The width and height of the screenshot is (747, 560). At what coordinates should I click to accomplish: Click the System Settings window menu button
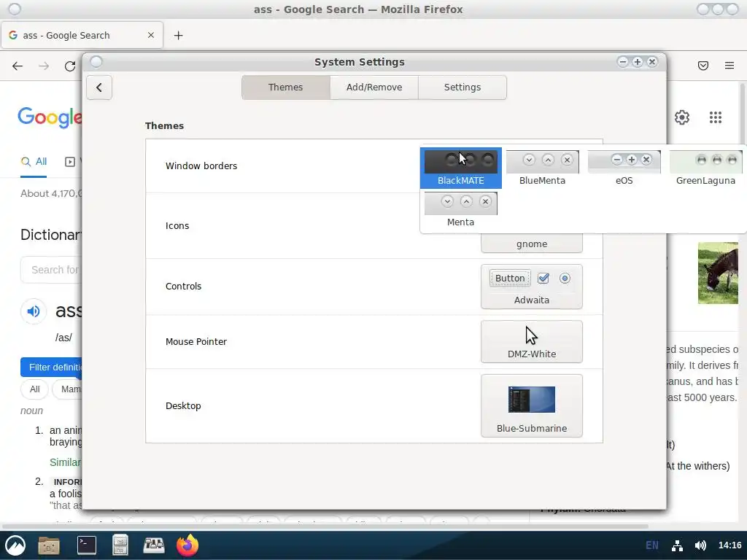point(96,62)
